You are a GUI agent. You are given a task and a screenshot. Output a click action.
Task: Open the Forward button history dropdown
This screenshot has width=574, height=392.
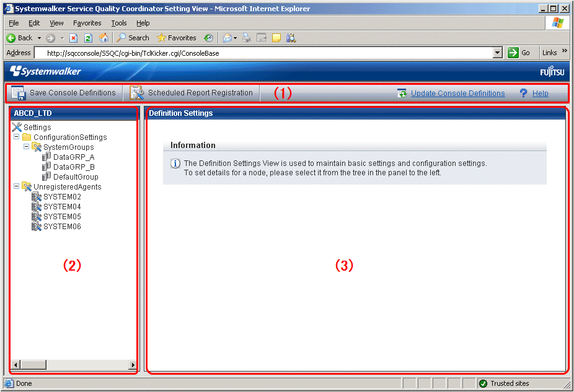point(62,38)
